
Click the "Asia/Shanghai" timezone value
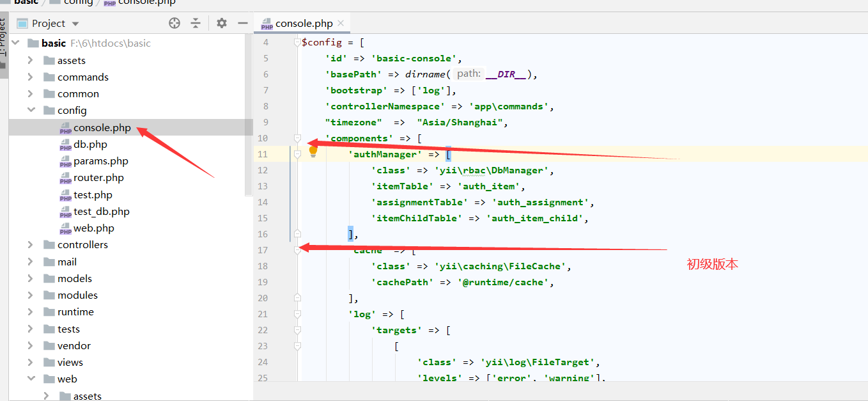click(461, 122)
